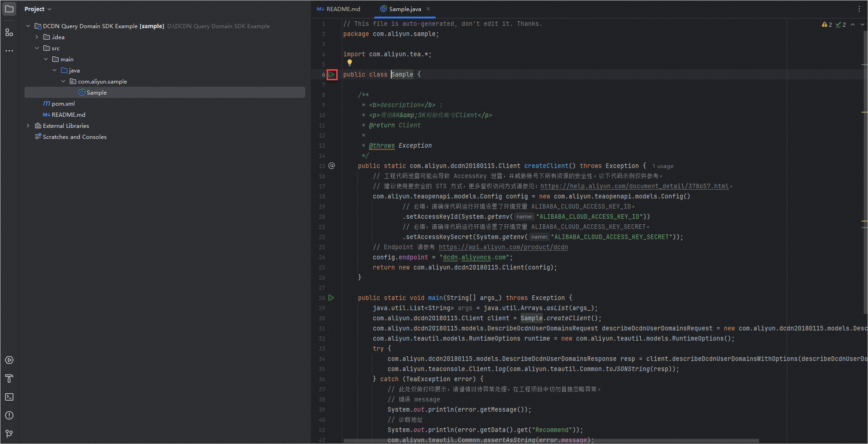Click the main method name on line 28
This screenshot has height=444, width=868.
435,298
